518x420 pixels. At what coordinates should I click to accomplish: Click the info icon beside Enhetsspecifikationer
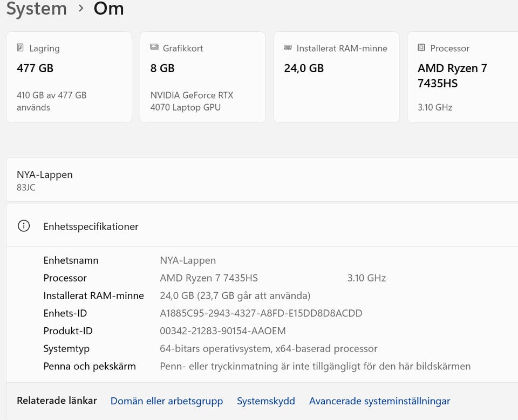tap(24, 226)
